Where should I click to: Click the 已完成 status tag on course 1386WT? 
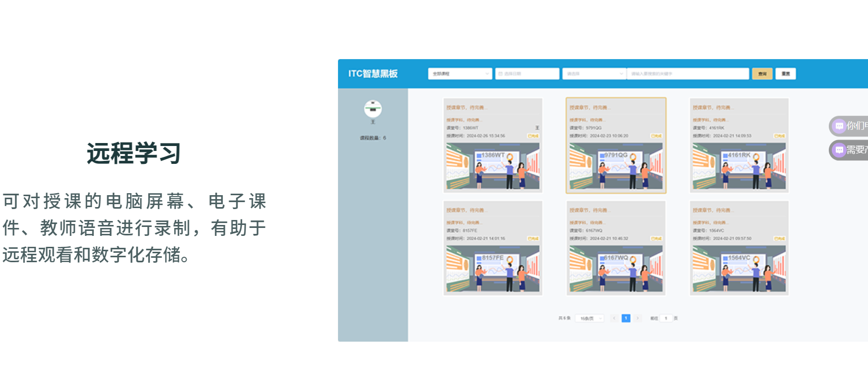click(533, 136)
